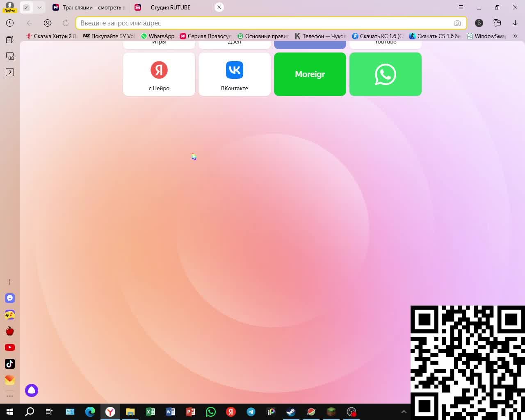Show hidden system tray icons
This screenshot has height=420, width=525.
click(x=404, y=412)
